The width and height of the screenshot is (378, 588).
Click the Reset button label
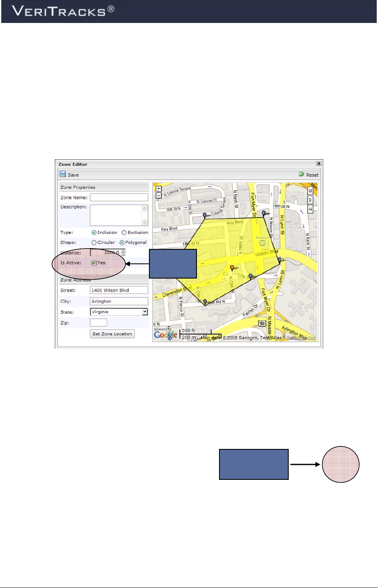pyautogui.click(x=312, y=175)
